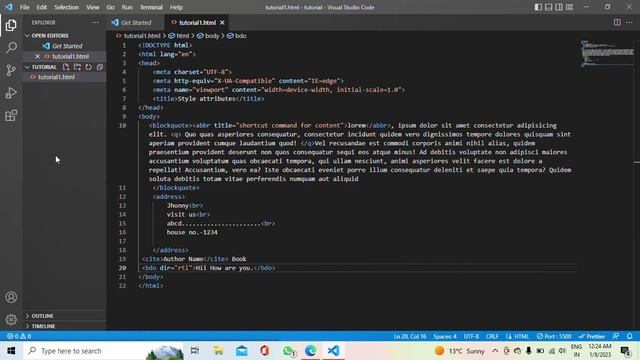Toggle primary side bar layout icon

(538, 7)
